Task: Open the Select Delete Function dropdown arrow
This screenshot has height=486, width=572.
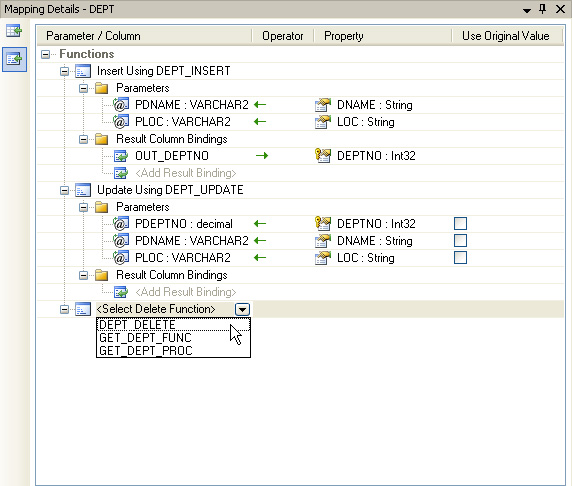Action: tap(242, 309)
